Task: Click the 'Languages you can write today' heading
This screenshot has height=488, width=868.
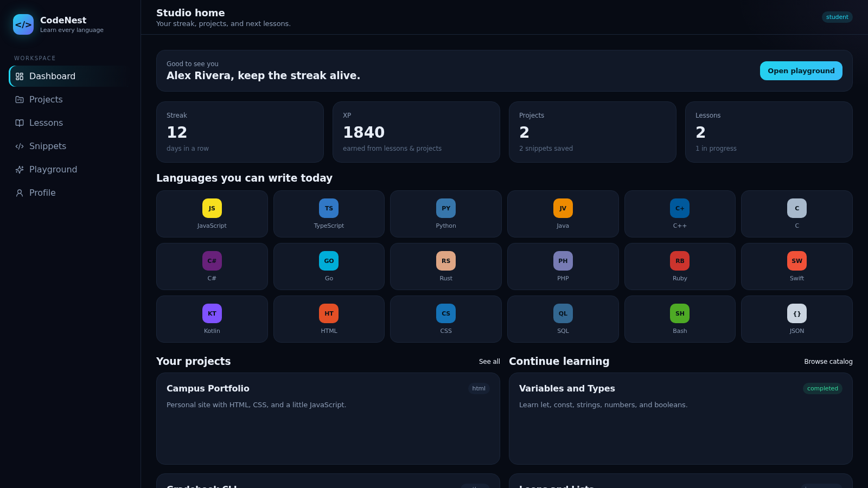Action: click(x=244, y=178)
